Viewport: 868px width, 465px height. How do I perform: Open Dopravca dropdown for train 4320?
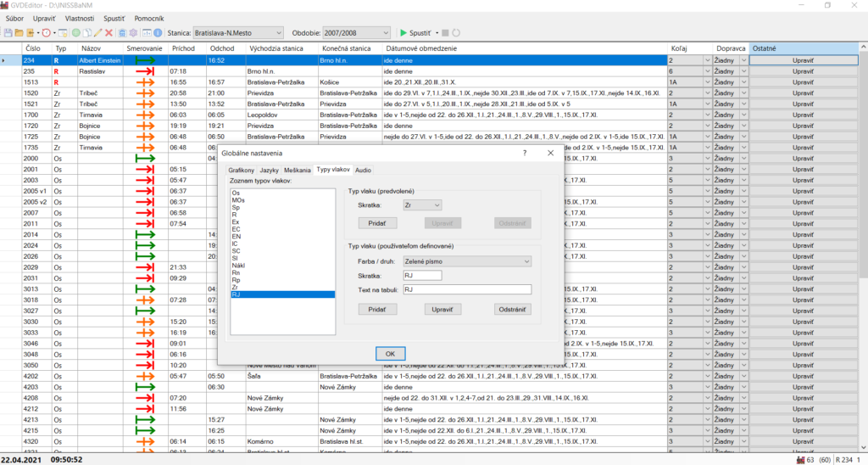pos(743,442)
